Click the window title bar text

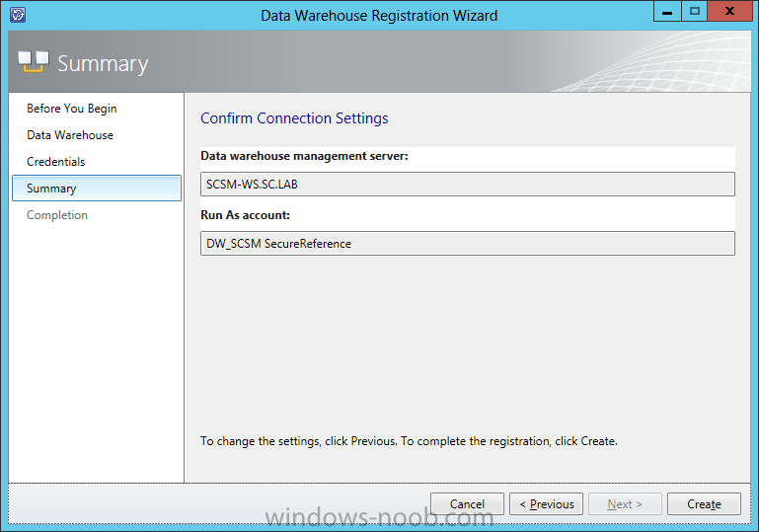[379, 16]
